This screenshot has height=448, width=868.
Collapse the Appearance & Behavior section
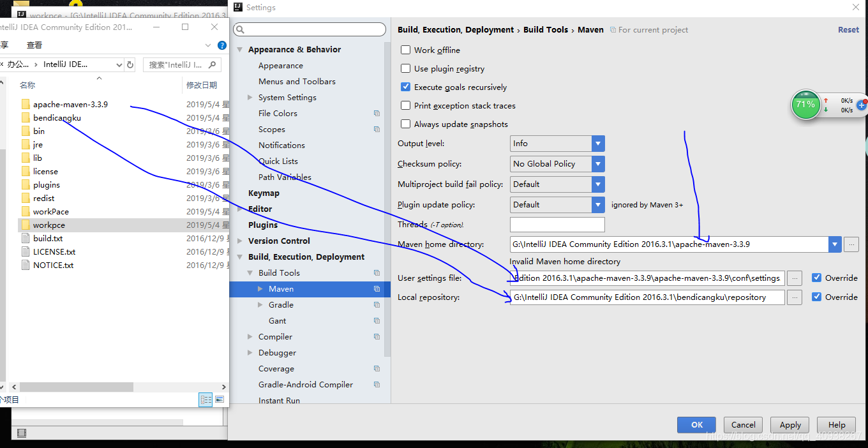240,50
